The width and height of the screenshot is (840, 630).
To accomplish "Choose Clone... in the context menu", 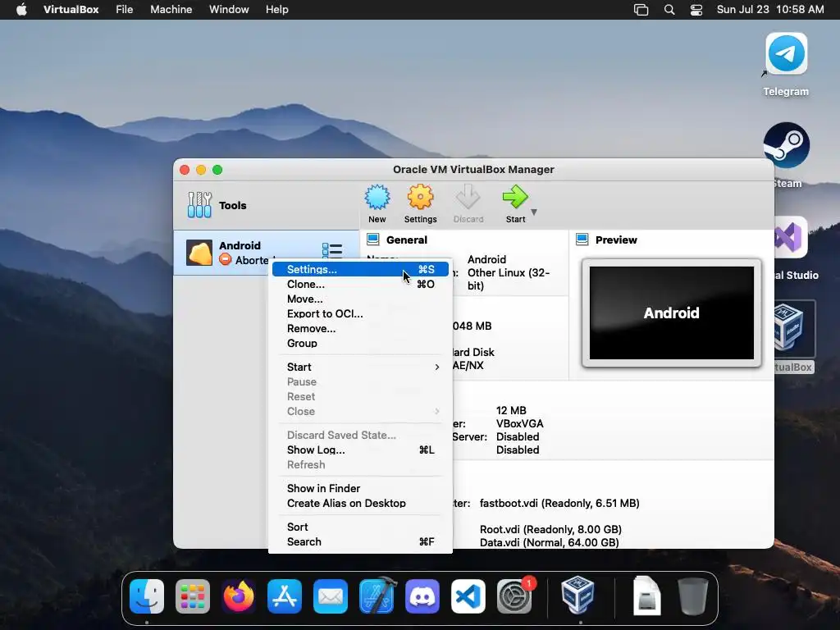I will pyautogui.click(x=361, y=285).
